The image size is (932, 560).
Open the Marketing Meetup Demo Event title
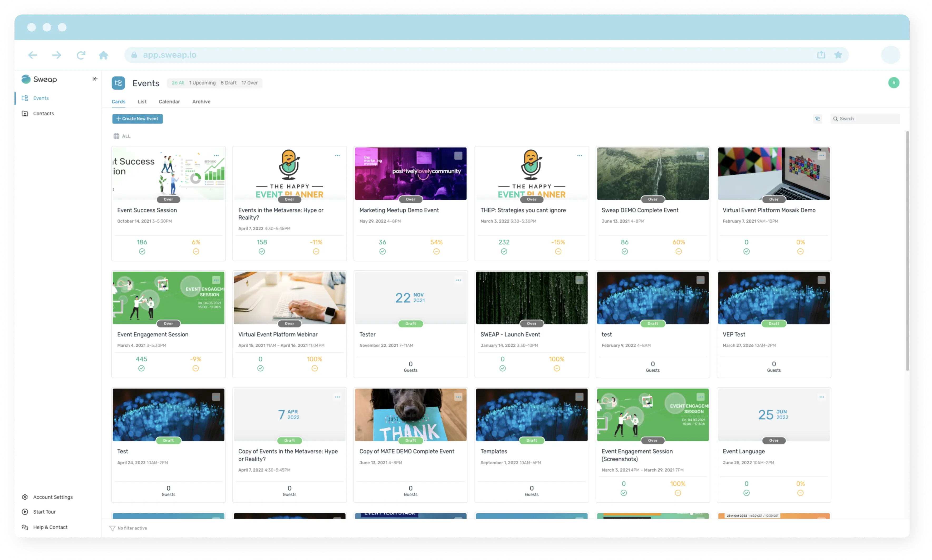[x=399, y=210]
